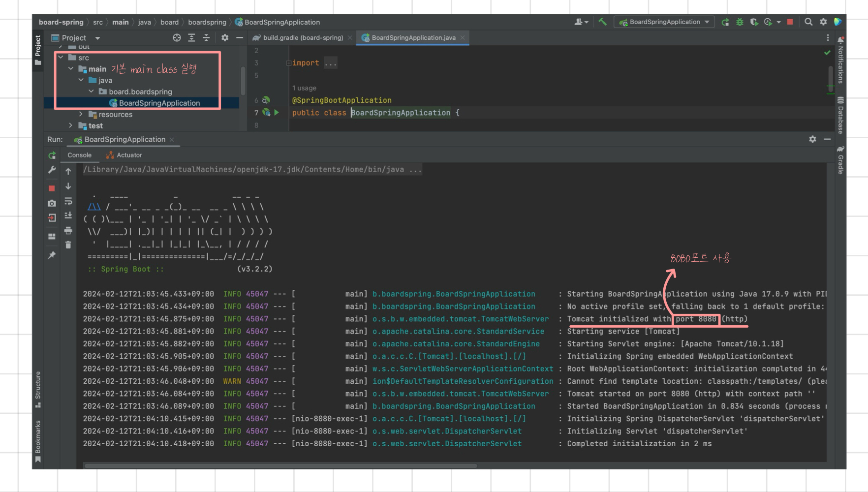Restore layout icon in Run panel
The width and height of the screenshot is (868, 492).
coord(52,237)
